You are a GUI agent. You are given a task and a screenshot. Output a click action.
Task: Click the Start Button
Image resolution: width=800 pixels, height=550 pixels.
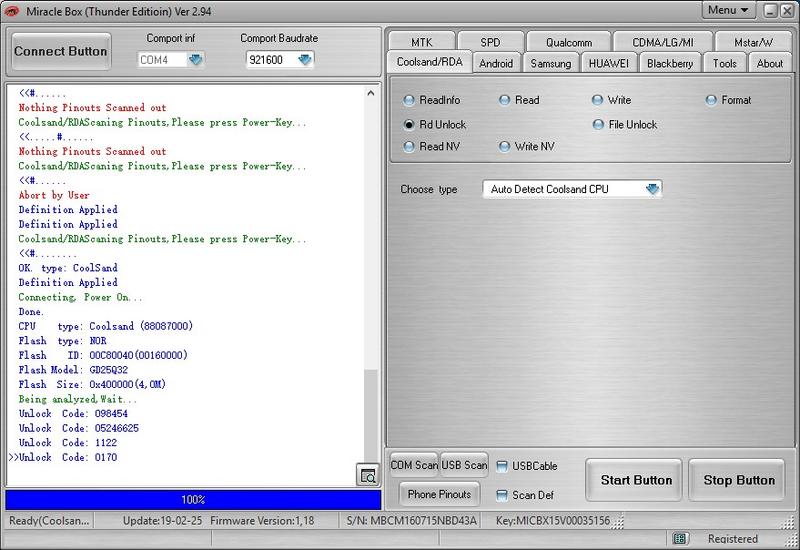click(634, 480)
